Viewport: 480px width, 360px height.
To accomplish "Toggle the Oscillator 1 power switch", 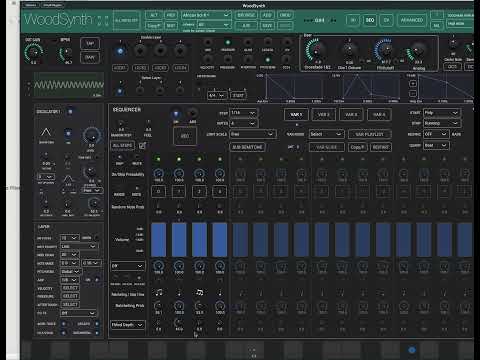I will (x=70, y=112).
